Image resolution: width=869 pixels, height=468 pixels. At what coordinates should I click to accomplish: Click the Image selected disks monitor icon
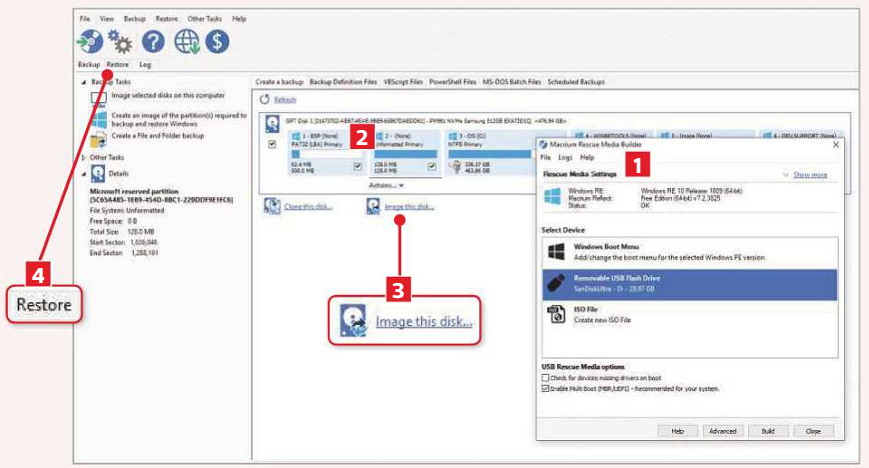pyautogui.click(x=99, y=99)
